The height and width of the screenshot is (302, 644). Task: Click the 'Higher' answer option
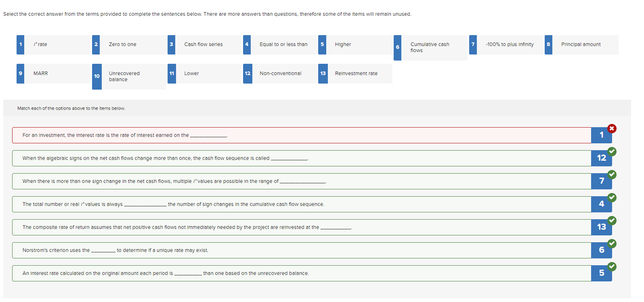[355, 45]
